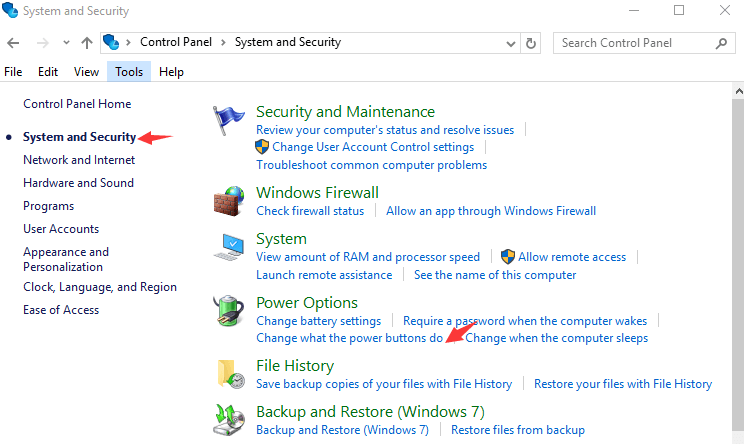Refresh the Control Panel view
744x444 pixels.
[530, 43]
